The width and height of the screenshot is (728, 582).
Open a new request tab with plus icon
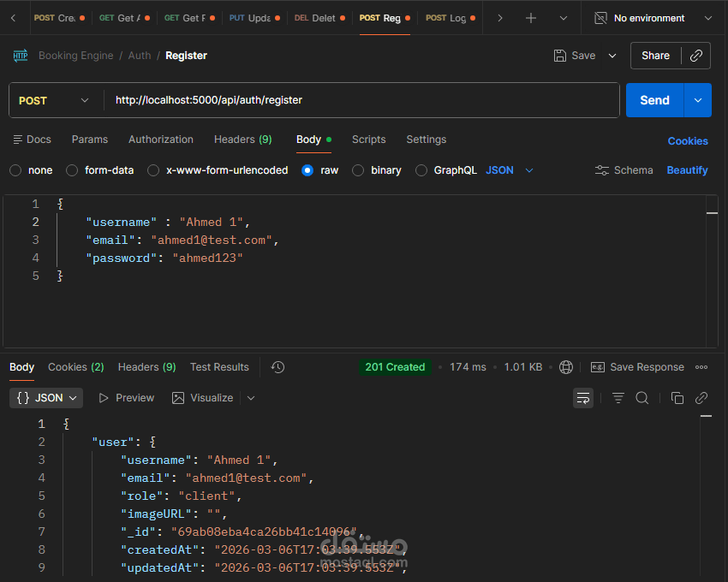pyautogui.click(x=531, y=18)
